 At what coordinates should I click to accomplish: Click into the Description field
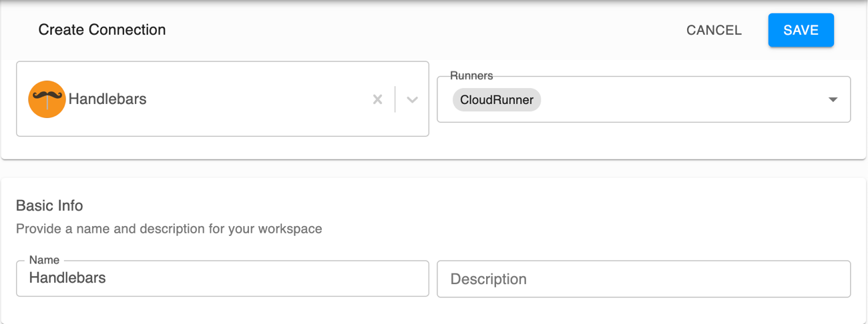click(643, 279)
